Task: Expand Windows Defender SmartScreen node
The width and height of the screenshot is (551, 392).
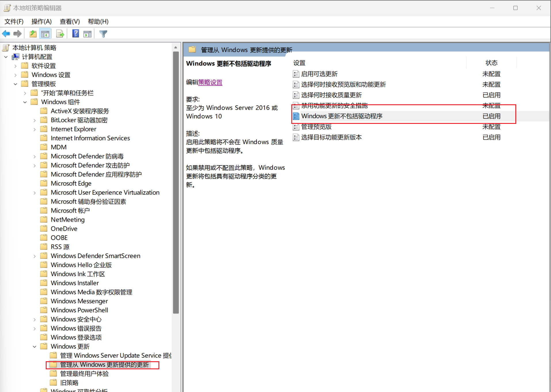Action: click(x=35, y=256)
